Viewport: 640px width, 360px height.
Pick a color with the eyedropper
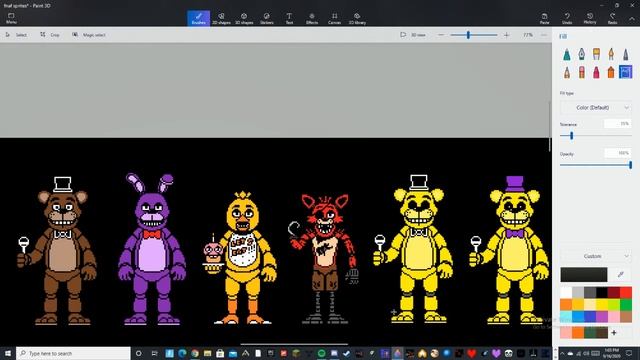620,275
